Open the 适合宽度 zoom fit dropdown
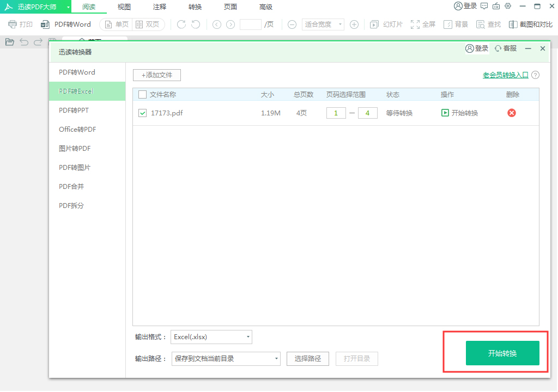 (323, 24)
